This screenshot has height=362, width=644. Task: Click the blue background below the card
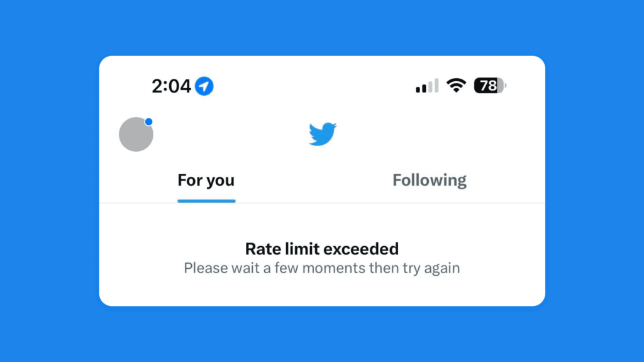[x=322, y=334]
